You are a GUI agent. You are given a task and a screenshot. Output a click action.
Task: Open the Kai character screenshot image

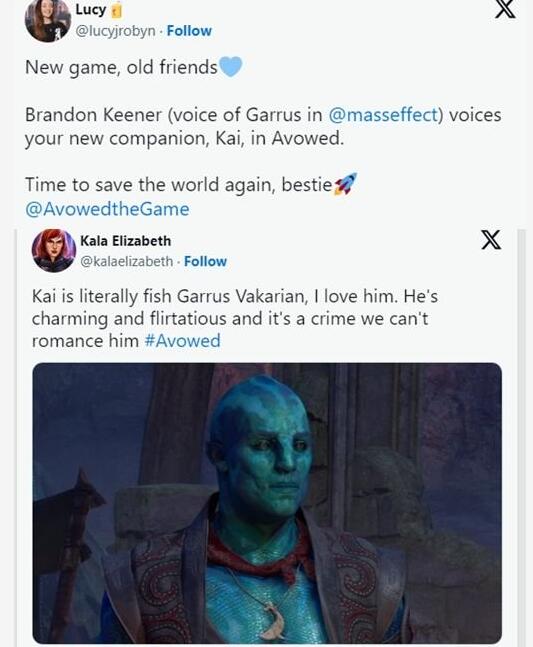click(x=267, y=503)
